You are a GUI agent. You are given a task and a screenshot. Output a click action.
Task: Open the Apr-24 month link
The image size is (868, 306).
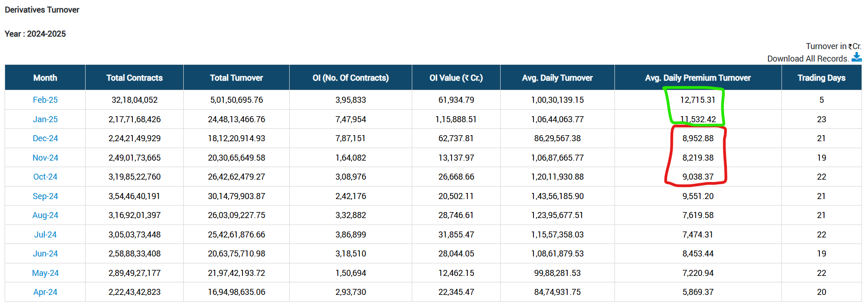(x=45, y=292)
